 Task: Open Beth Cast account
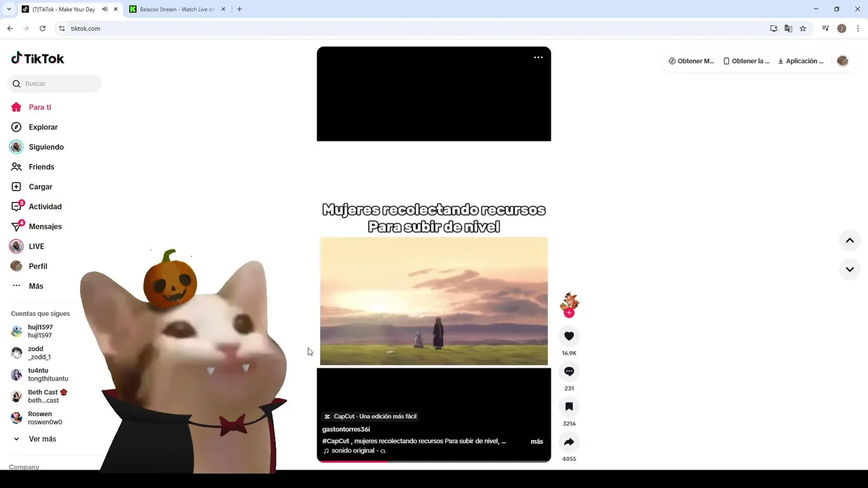47,396
